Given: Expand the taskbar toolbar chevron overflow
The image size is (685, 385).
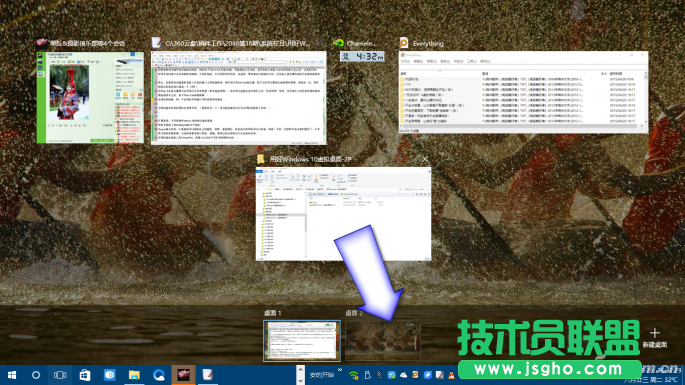Looking at the screenshot, I should [340, 370].
